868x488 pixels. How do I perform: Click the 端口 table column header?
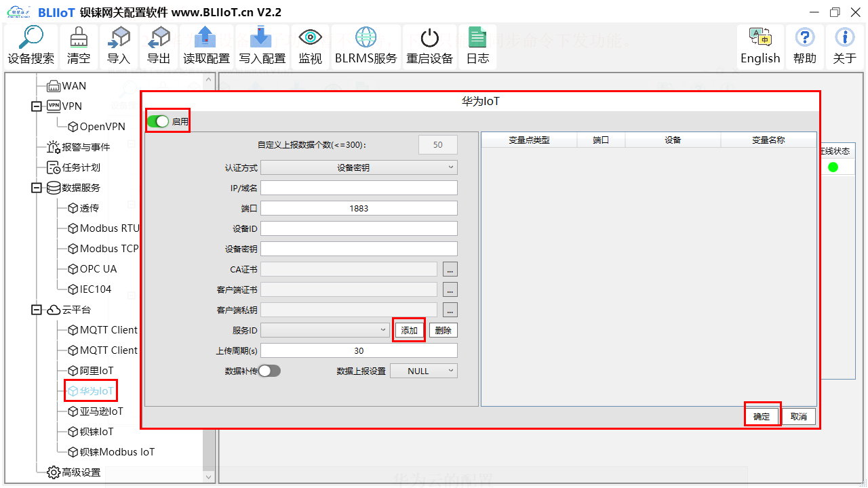601,140
